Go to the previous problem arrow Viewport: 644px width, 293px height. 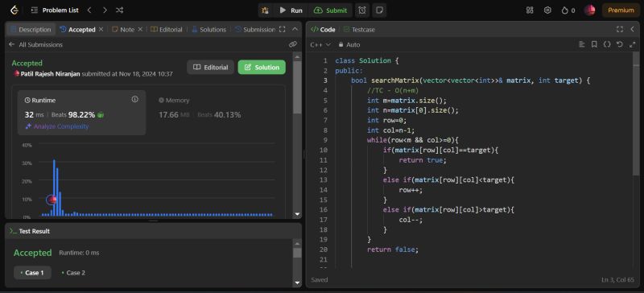click(x=89, y=10)
